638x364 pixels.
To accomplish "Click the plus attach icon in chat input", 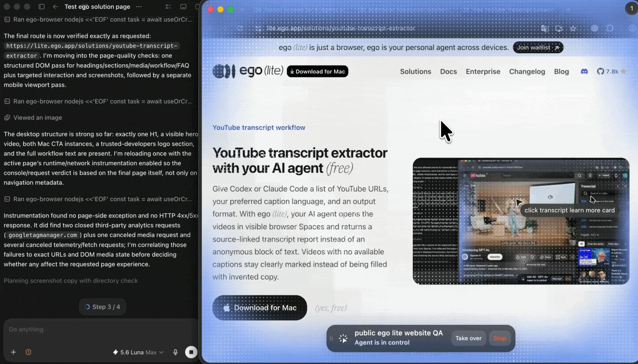I will pyautogui.click(x=13, y=352).
